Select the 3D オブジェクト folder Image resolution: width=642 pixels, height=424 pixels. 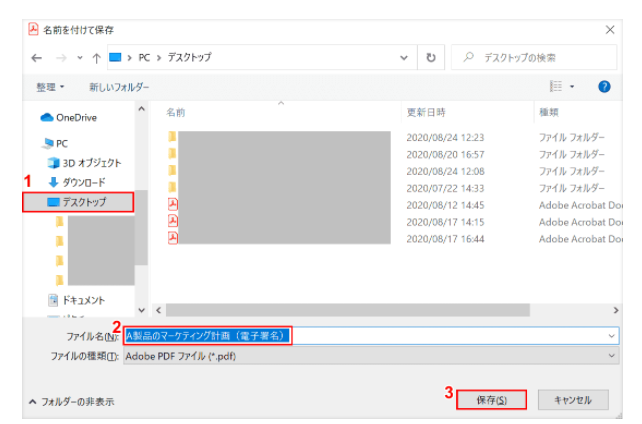[91, 162]
